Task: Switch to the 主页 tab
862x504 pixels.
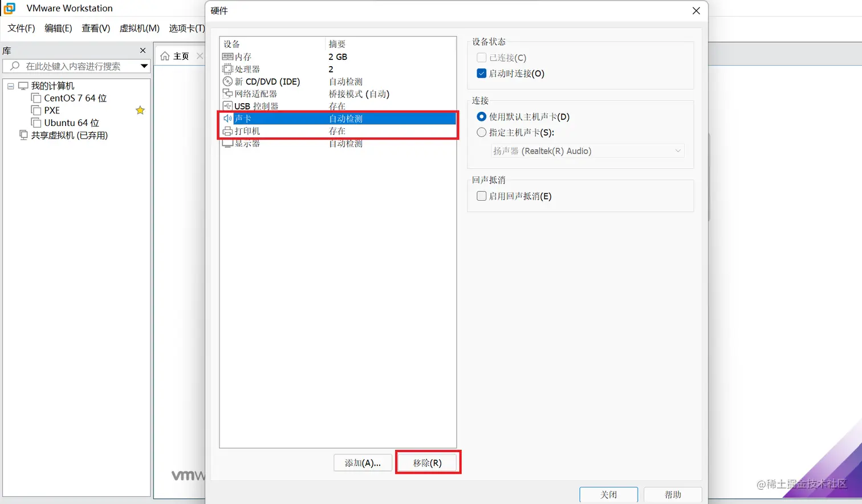Action: 181,56
